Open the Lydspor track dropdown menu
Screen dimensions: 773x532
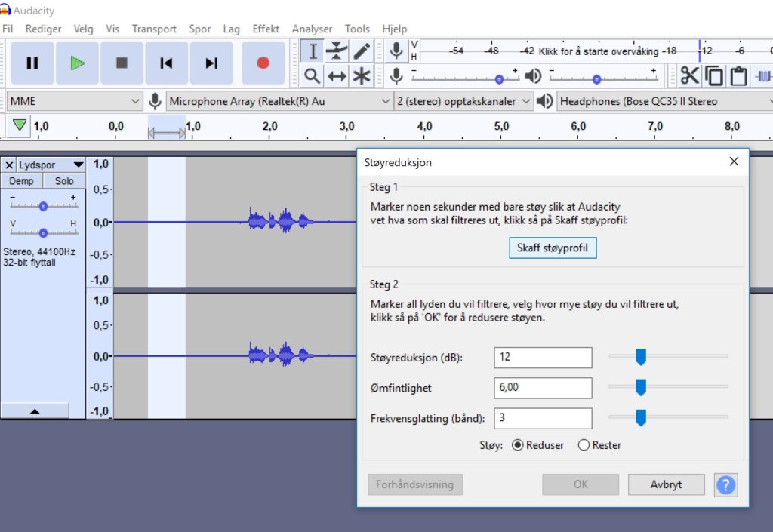(x=51, y=165)
